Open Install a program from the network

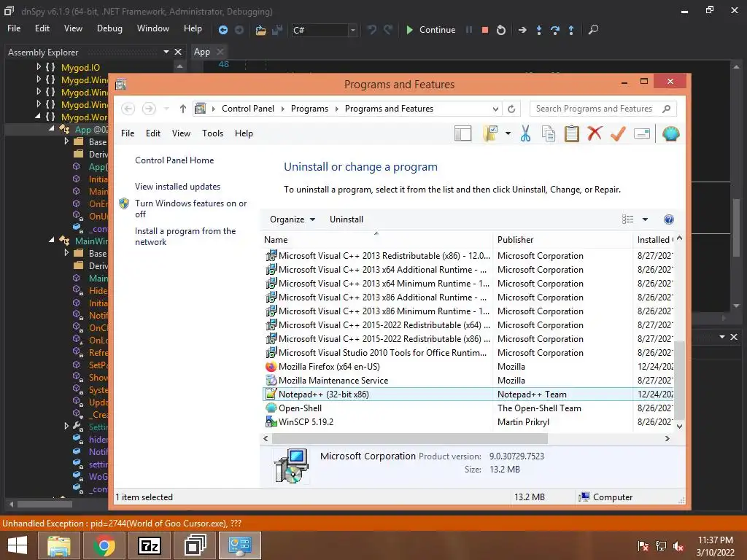185,236
